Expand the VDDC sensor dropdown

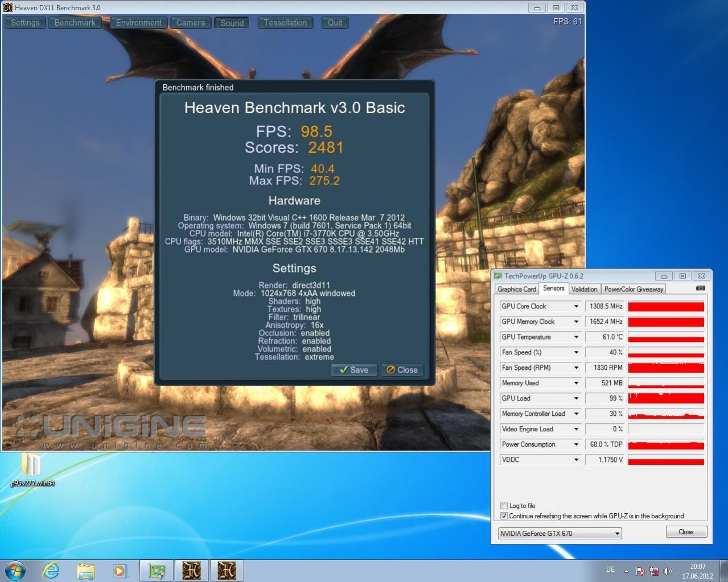click(576, 460)
